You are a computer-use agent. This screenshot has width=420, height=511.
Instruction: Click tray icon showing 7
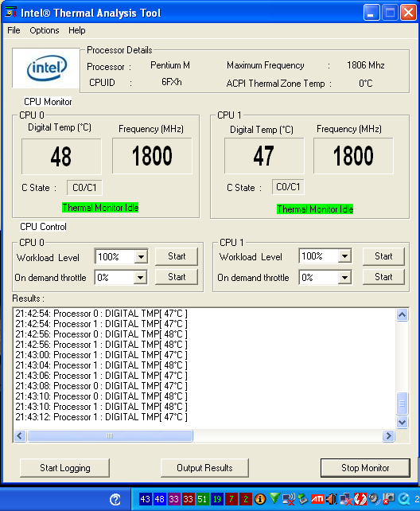coord(231,499)
